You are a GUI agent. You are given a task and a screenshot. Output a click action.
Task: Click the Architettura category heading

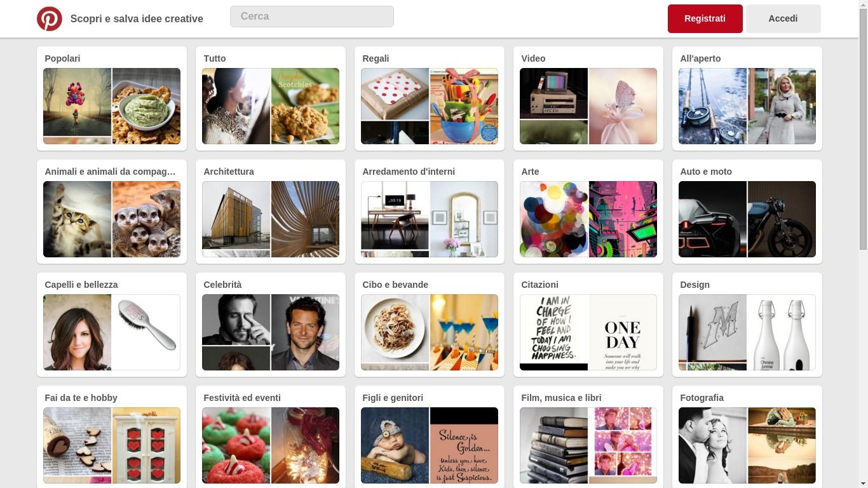(x=229, y=172)
